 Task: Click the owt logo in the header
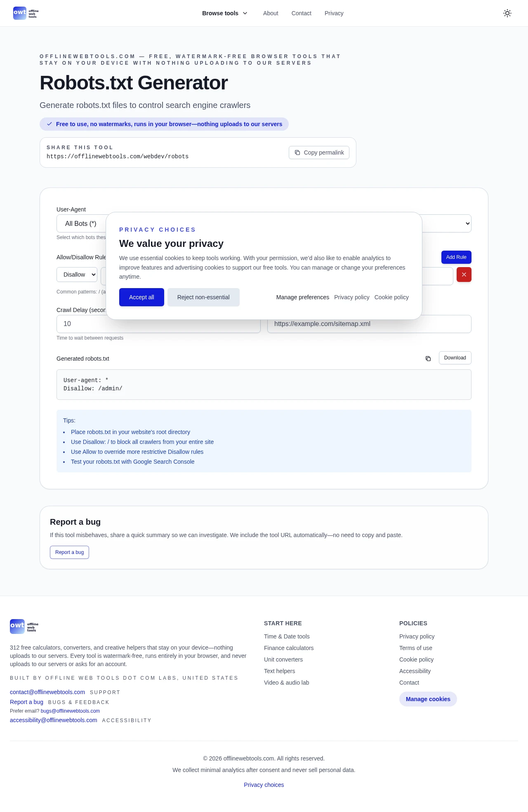point(26,13)
